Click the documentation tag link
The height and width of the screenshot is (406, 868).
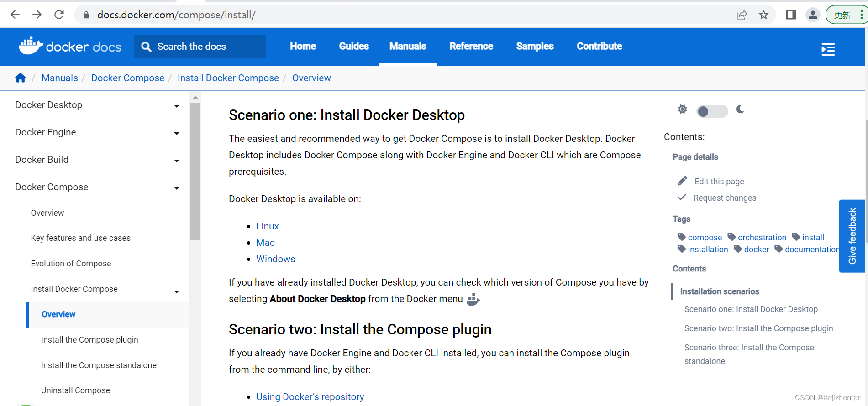pos(812,249)
